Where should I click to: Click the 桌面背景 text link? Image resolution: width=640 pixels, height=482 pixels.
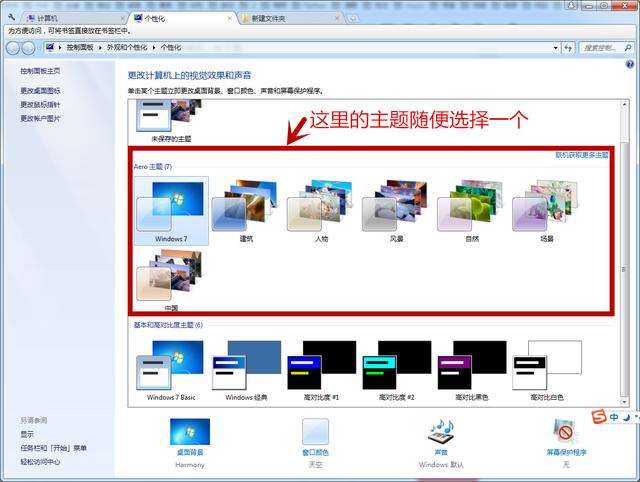coord(190,453)
